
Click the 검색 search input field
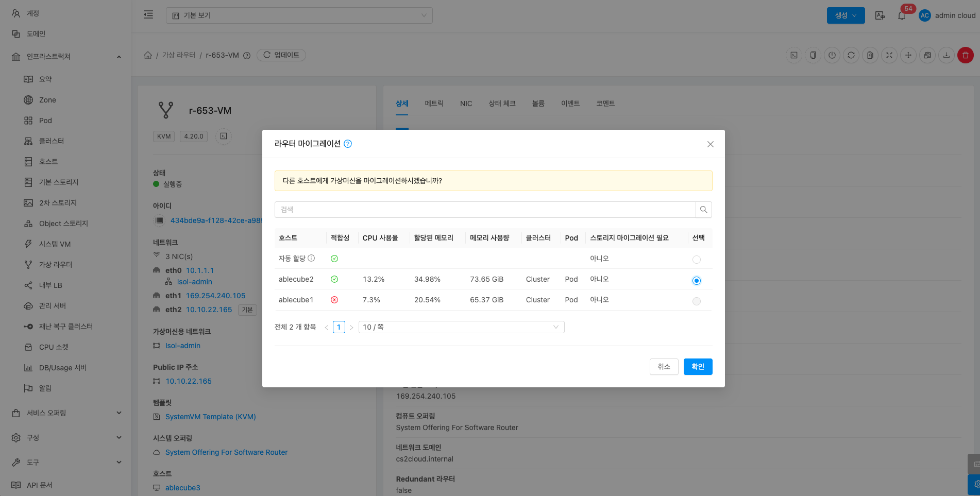[484, 210]
